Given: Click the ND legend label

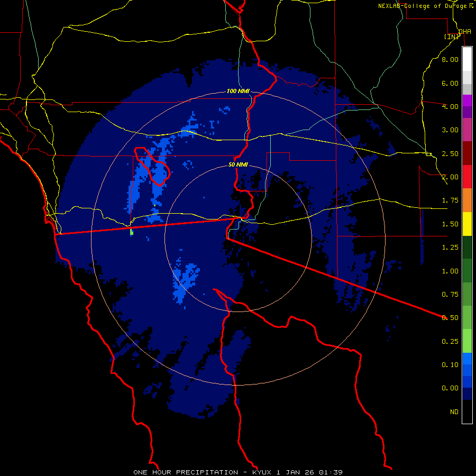Looking at the screenshot, I should [454, 412].
